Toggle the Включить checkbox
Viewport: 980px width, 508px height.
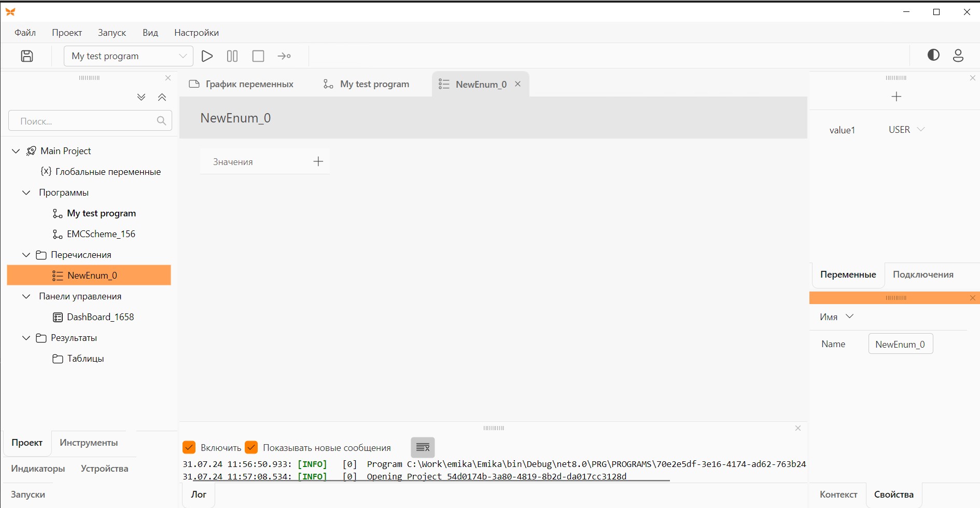pyautogui.click(x=189, y=447)
